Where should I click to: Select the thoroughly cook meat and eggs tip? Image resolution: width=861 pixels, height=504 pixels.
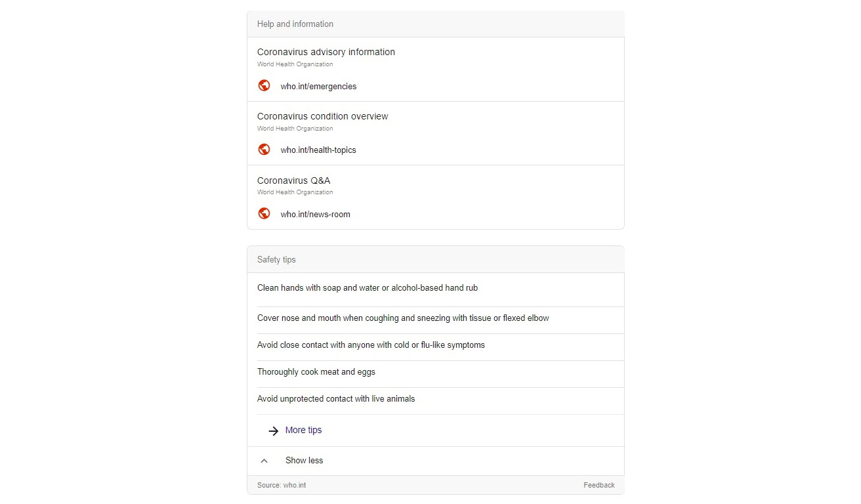[316, 372]
